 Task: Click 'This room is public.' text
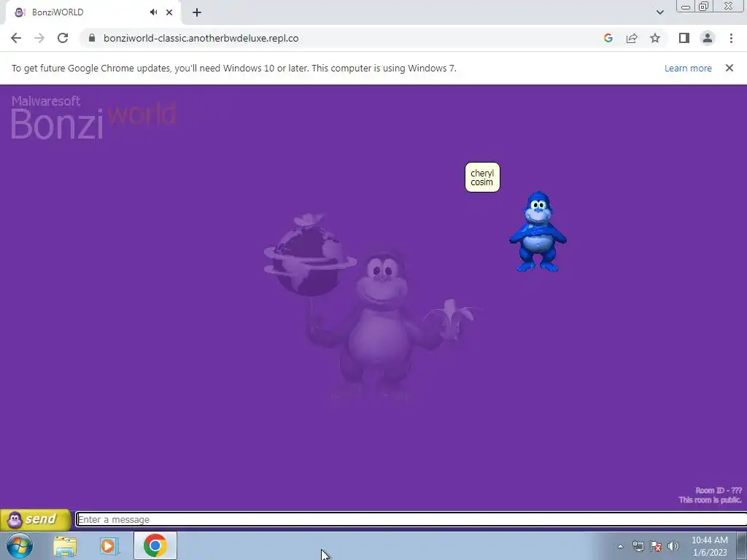click(x=710, y=500)
